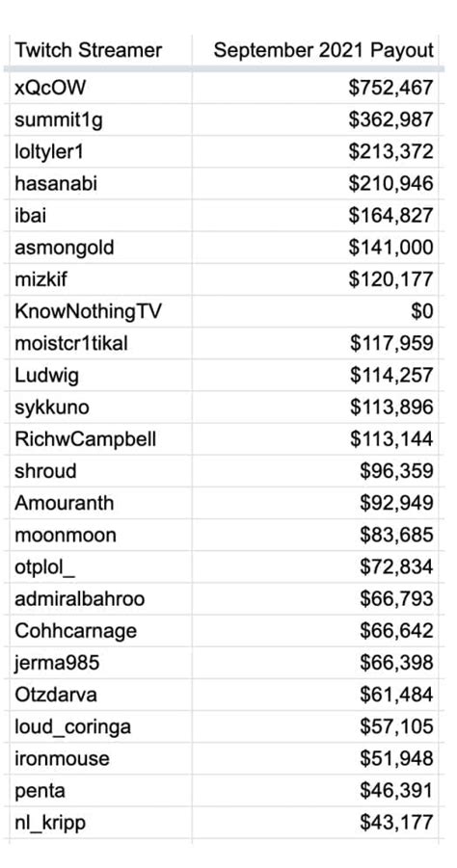The height and width of the screenshot is (868, 457).
Task: Select loltyler1's $213,372 payout cell
Action: point(315,151)
